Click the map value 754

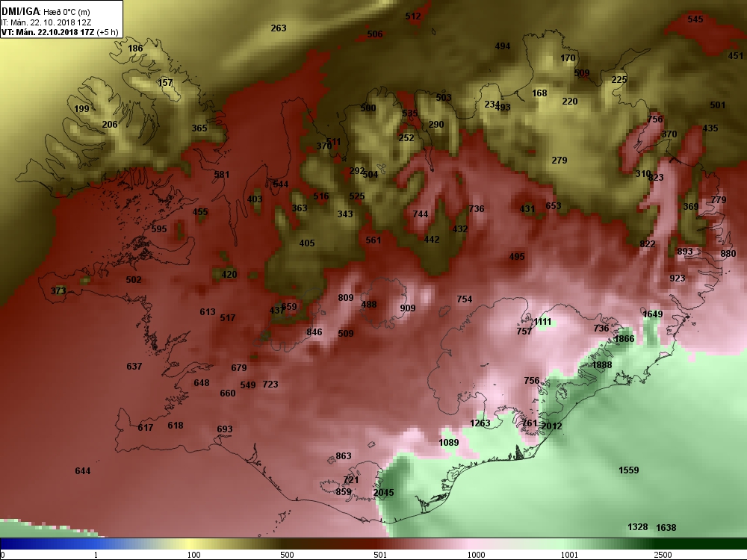(464, 299)
